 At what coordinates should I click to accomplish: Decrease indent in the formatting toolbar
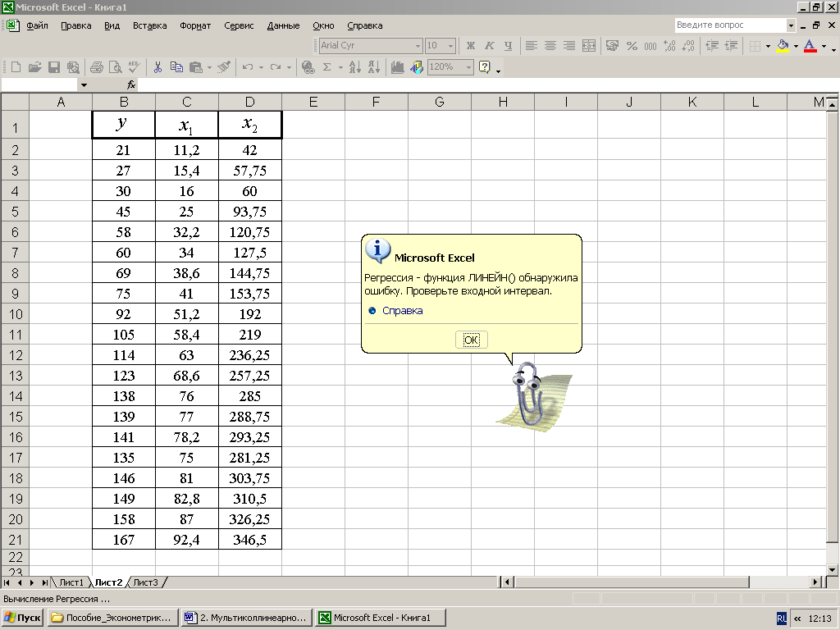712,46
